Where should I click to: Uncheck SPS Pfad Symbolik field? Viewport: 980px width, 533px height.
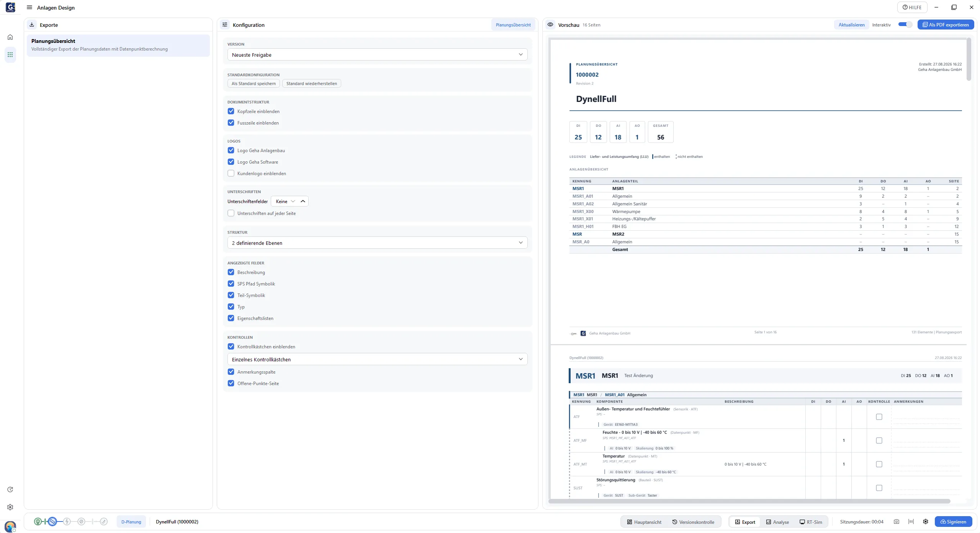[x=231, y=284]
